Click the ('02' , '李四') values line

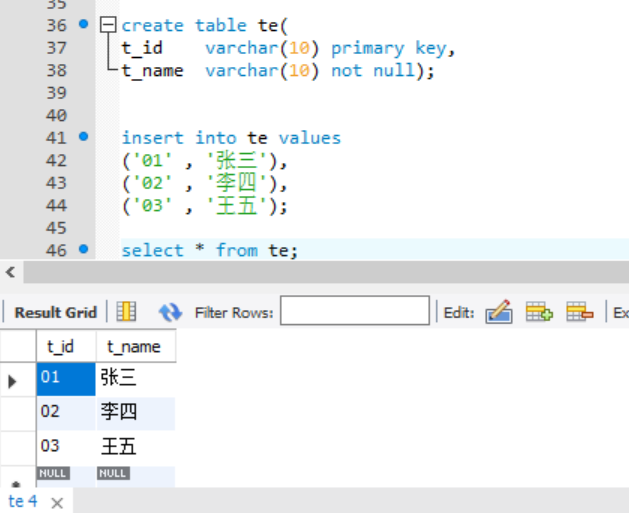click(x=205, y=183)
